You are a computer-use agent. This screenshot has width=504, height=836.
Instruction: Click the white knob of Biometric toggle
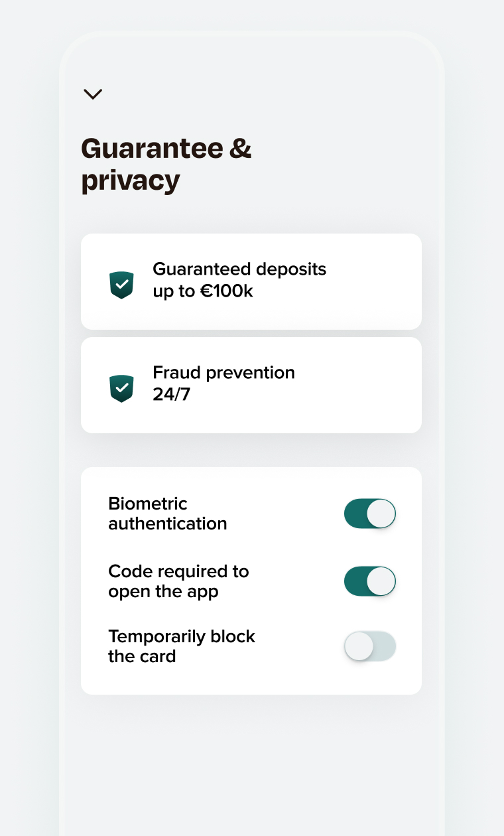pos(381,514)
